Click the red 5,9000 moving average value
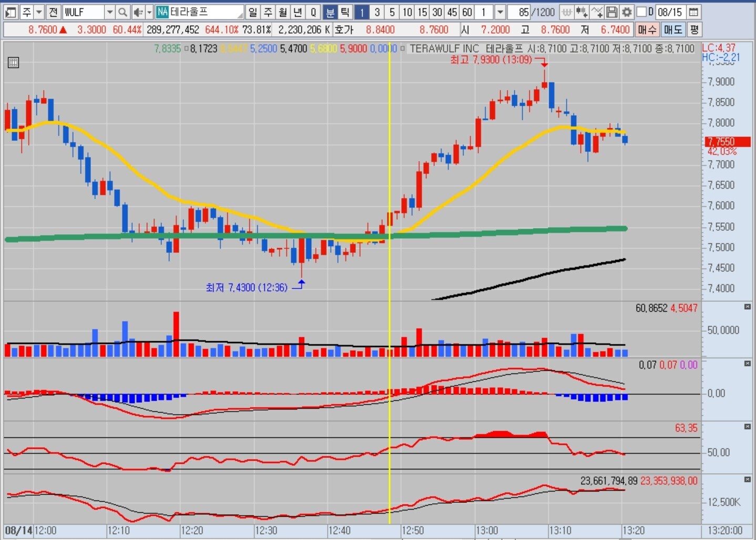Viewport: 756px width, 540px height. coord(353,49)
